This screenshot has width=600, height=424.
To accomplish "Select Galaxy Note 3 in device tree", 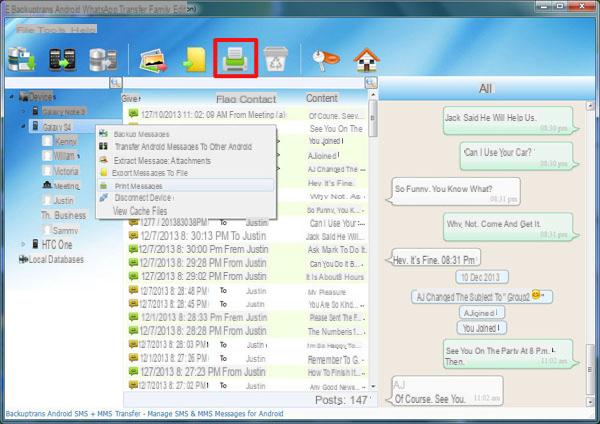I will click(63, 112).
